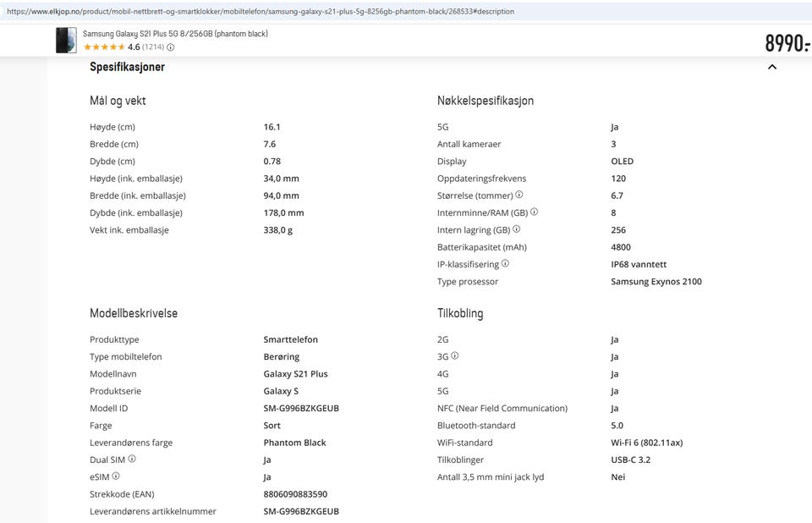Click the Farge value Sort
The height and width of the screenshot is (523, 812).
coord(272,426)
